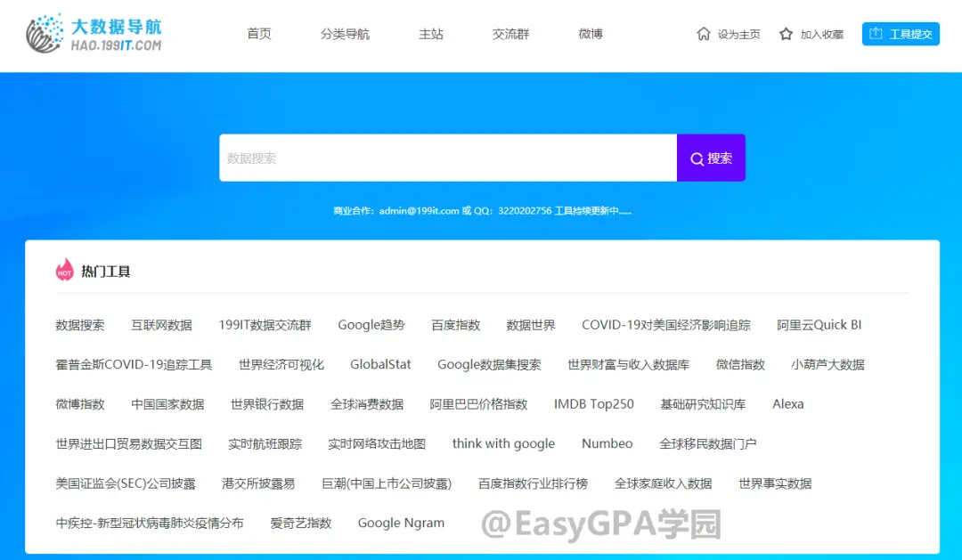
Task: Switch to the 首页 menu item
Action: pos(258,34)
